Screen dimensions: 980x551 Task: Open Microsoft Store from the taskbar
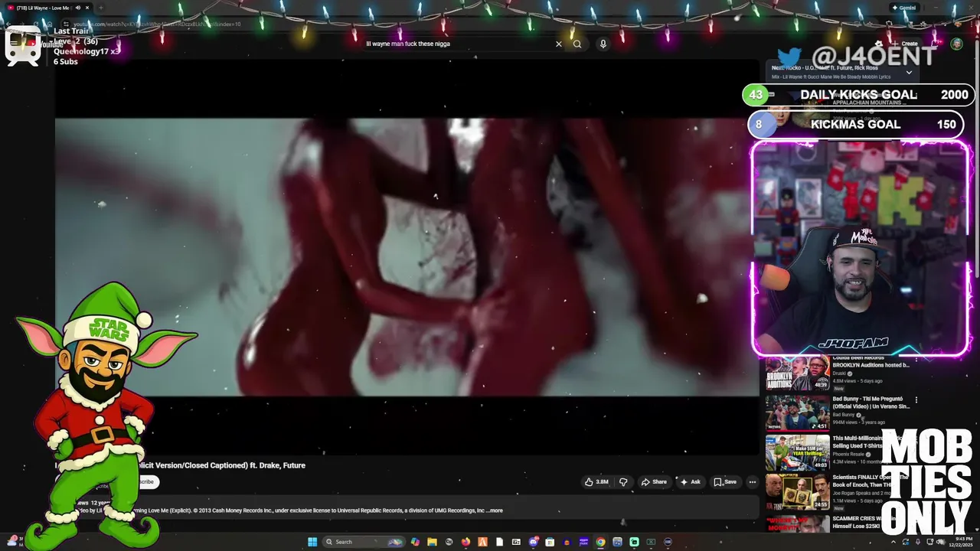tap(550, 542)
